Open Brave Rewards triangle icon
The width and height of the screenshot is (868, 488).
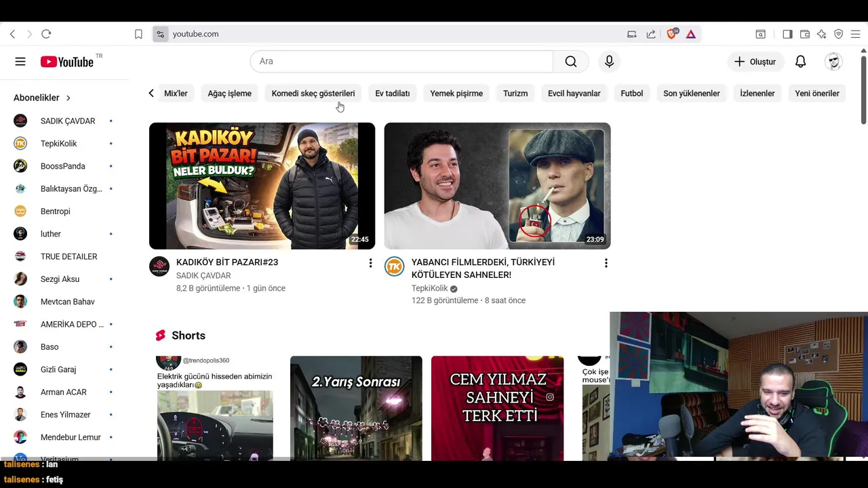(x=691, y=34)
